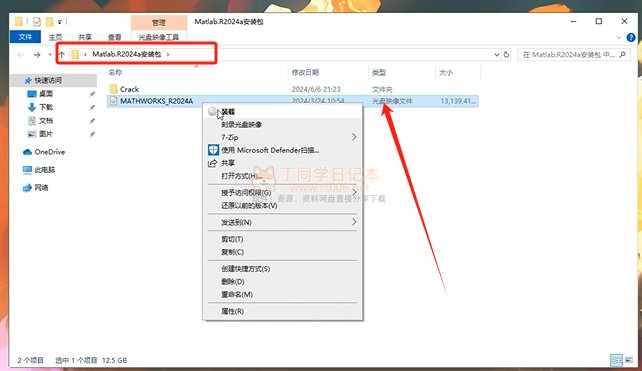Click the 管理 contextual tab header

click(x=159, y=23)
